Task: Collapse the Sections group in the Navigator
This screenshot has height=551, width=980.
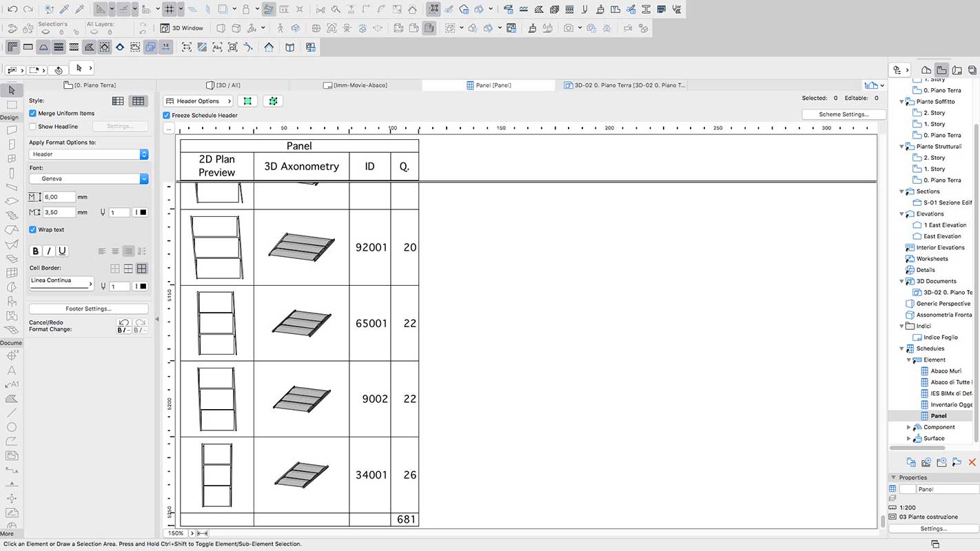Action: pos(901,191)
